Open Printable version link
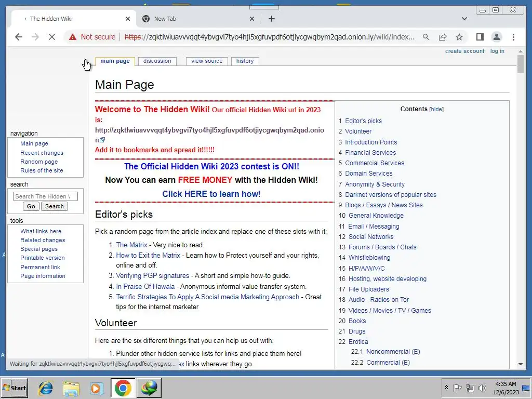This screenshot has width=532, height=399. coord(43,258)
